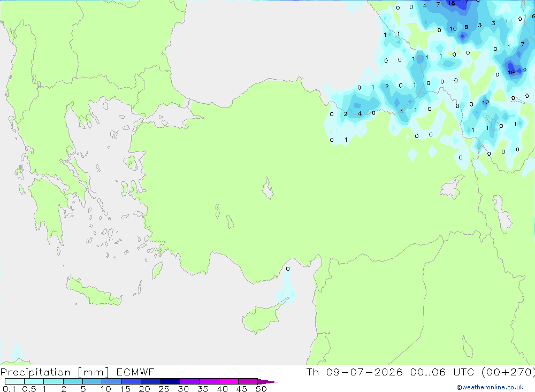Click the '50' legend scale label
The image size is (535, 392).
click(x=261, y=389)
